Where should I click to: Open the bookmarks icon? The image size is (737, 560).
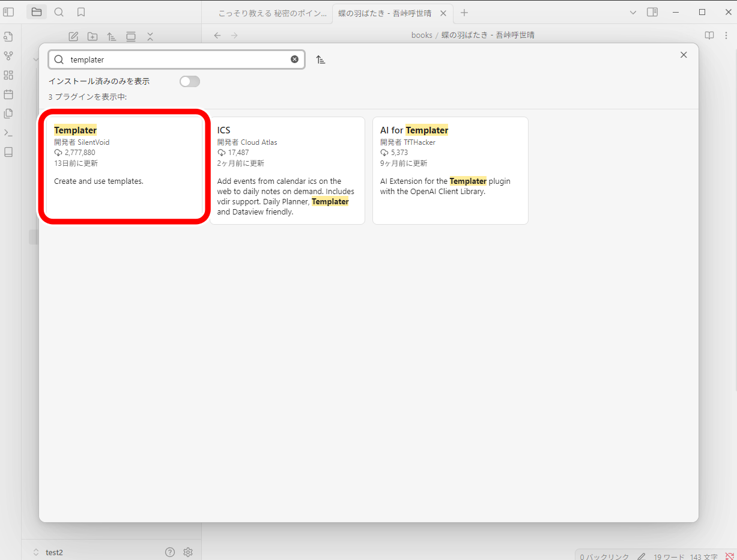click(81, 12)
